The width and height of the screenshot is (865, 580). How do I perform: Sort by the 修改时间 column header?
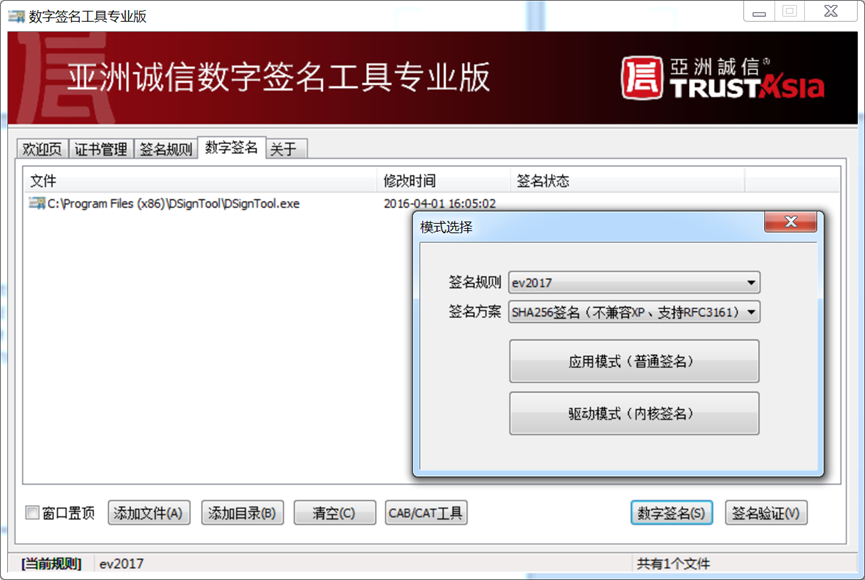tap(410, 181)
